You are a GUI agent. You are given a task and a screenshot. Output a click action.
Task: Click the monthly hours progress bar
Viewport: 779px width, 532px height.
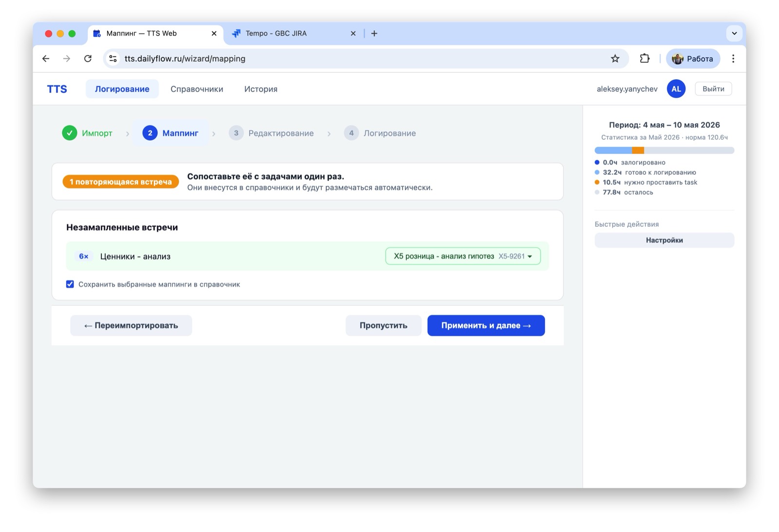tap(664, 150)
